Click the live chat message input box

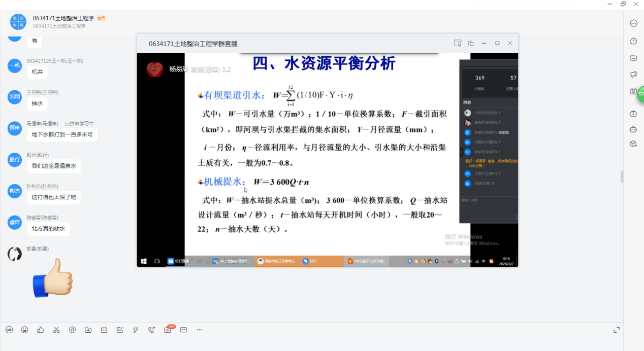point(488,203)
